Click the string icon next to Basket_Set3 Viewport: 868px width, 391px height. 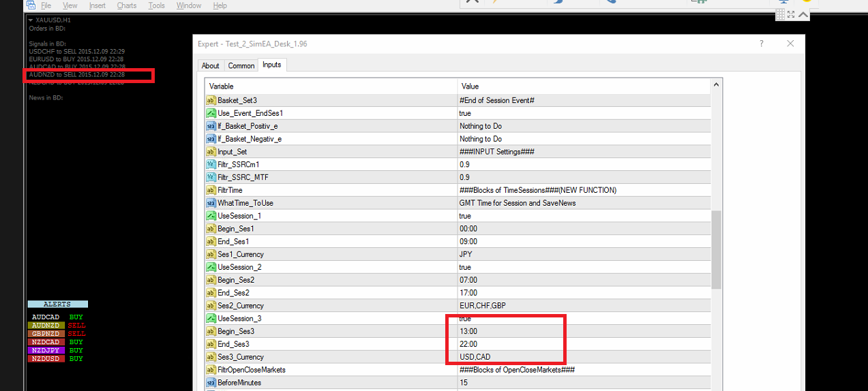[x=211, y=100]
